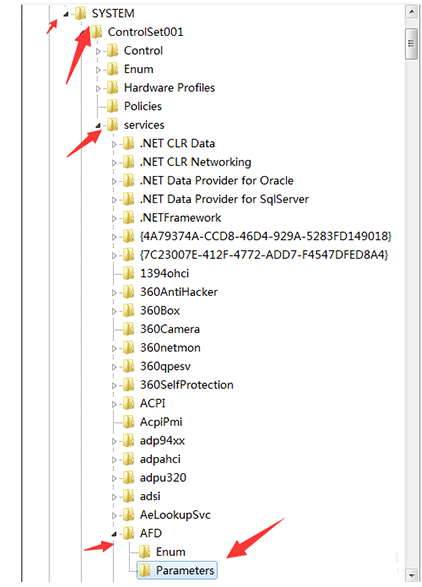The height and width of the screenshot is (587, 422).
Task: Click the Parameters folder icon
Action: point(145,570)
